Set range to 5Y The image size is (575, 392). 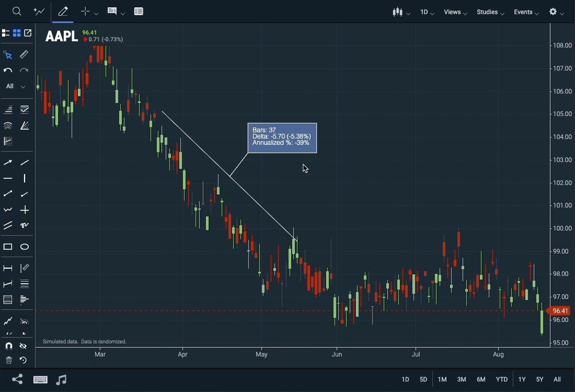[540, 379]
